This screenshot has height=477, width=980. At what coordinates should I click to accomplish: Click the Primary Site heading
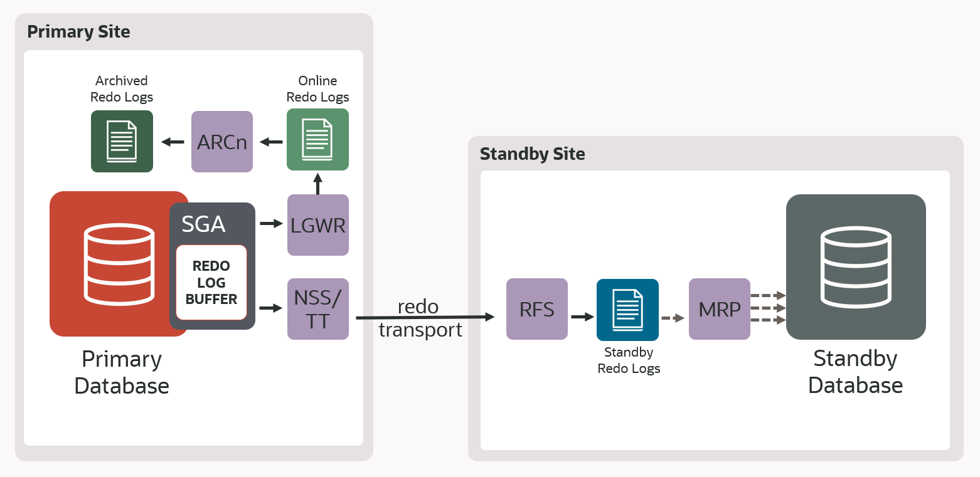point(78,31)
